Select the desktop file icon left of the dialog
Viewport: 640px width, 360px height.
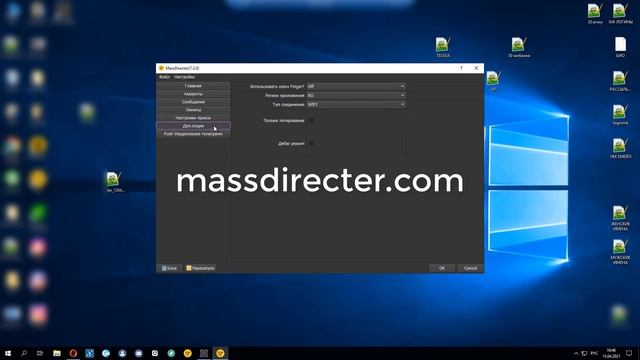[x=114, y=182]
